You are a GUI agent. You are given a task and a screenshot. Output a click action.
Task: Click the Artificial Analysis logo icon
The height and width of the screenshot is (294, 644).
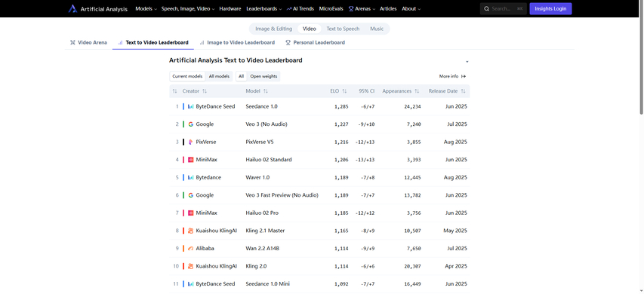(x=72, y=8)
